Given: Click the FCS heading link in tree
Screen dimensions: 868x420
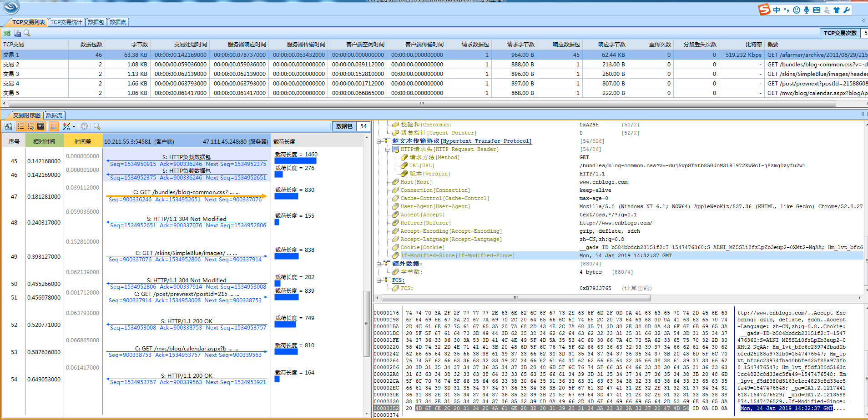Looking at the screenshot, I should coord(398,280).
